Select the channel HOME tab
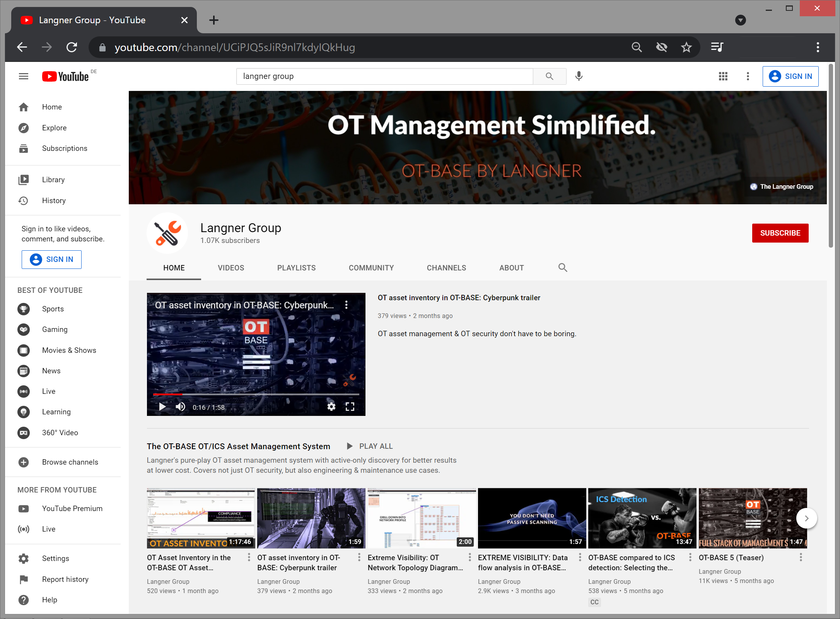This screenshot has height=619, width=840. [174, 268]
